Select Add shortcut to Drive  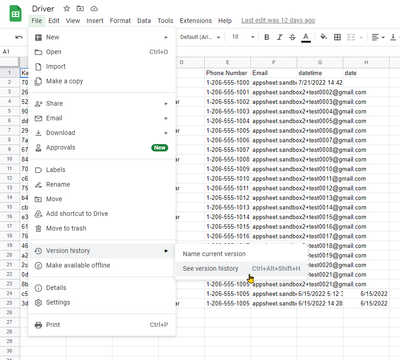[x=102, y=214]
